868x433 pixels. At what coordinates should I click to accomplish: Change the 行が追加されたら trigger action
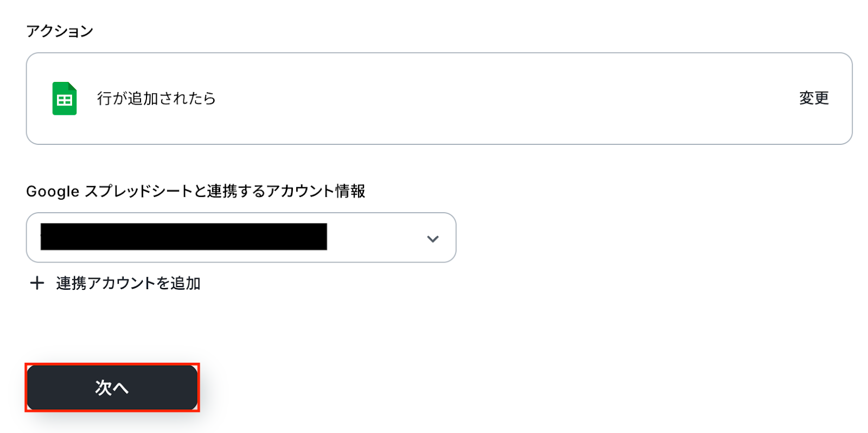pos(814,98)
